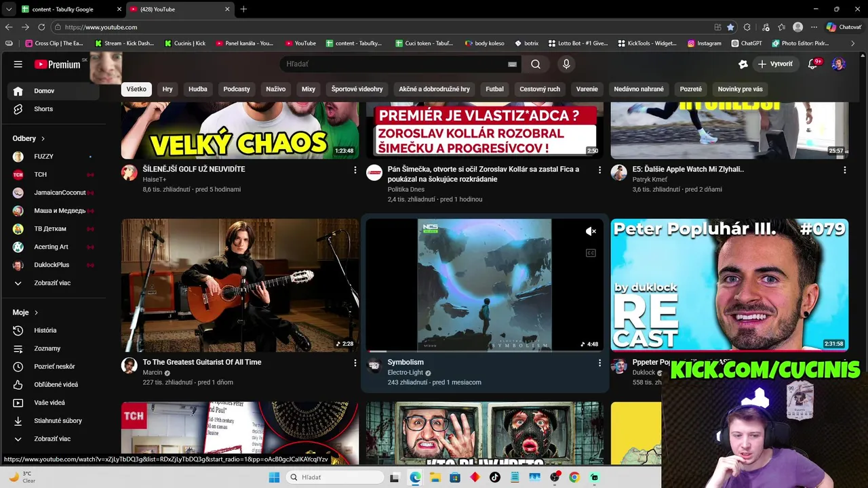Select the Podcasty filter chip

[237, 89]
